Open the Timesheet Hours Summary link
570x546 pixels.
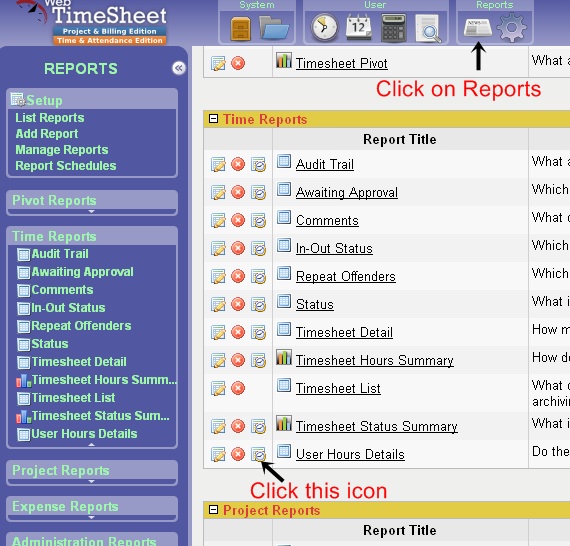coord(374,360)
